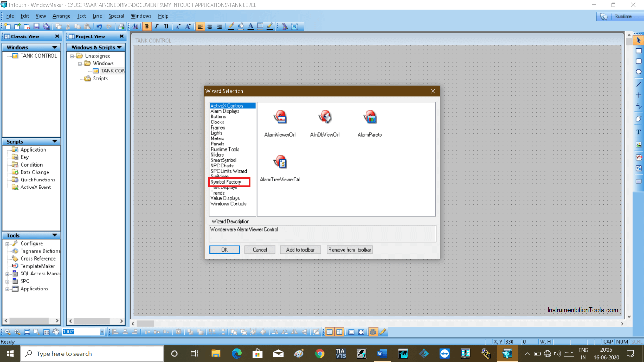Open the Arrange menu
The image size is (644, 362).
(x=61, y=16)
